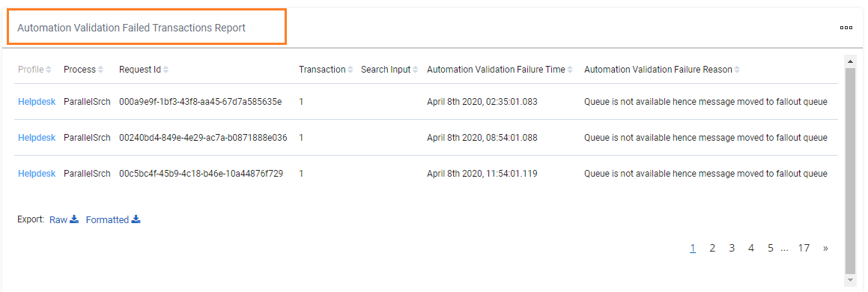Go to page 2 of results
The width and height of the screenshot is (868, 292).
[x=712, y=249]
